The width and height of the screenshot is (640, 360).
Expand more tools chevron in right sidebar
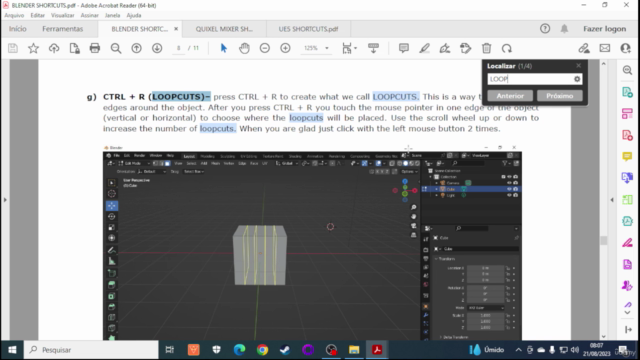point(627,313)
